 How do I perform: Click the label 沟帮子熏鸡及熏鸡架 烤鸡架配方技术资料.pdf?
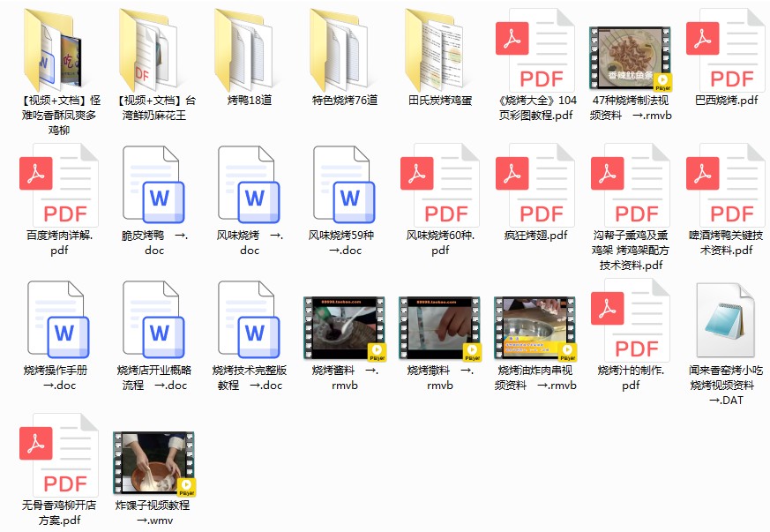(x=631, y=250)
